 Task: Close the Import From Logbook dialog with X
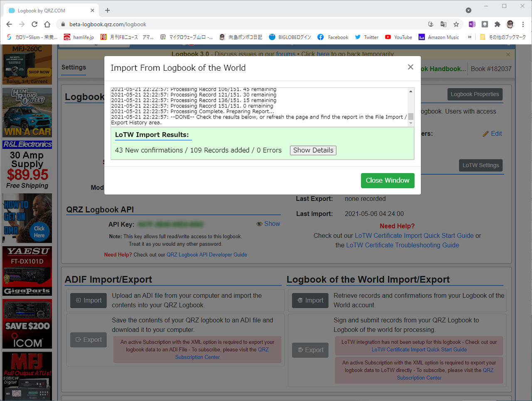(x=411, y=67)
